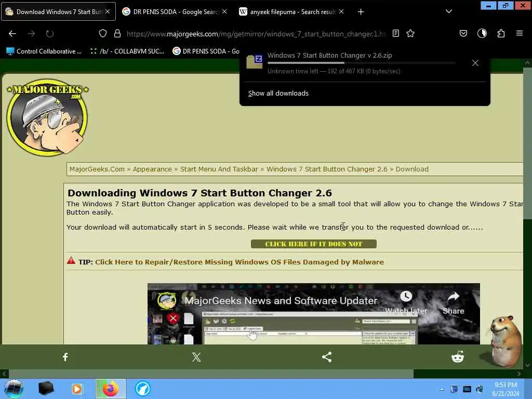Image resolution: width=532 pixels, height=399 pixels.
Task: Close the Download Windows 7 Start Button tab
Action: click(x=108, y=11)
